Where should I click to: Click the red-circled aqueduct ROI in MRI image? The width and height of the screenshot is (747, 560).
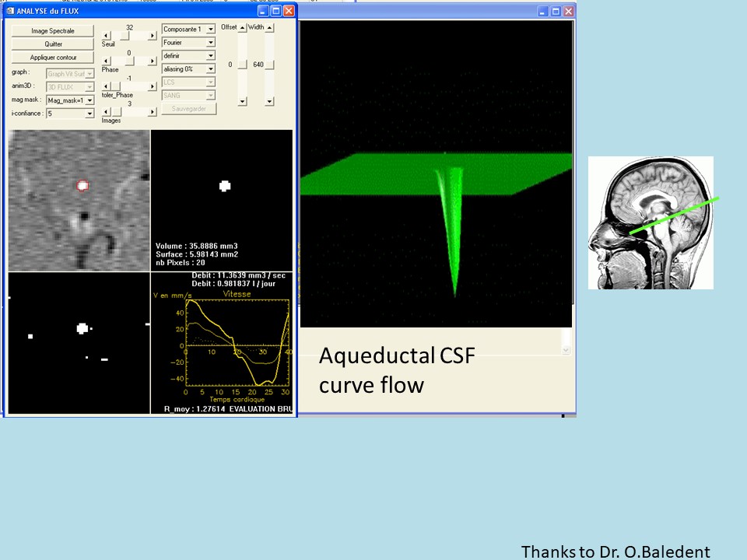[x=83, y=186]
